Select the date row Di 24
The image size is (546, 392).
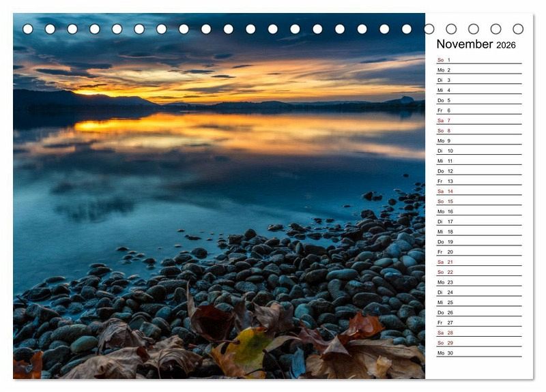pyautogui.click(x=479, y=292)
